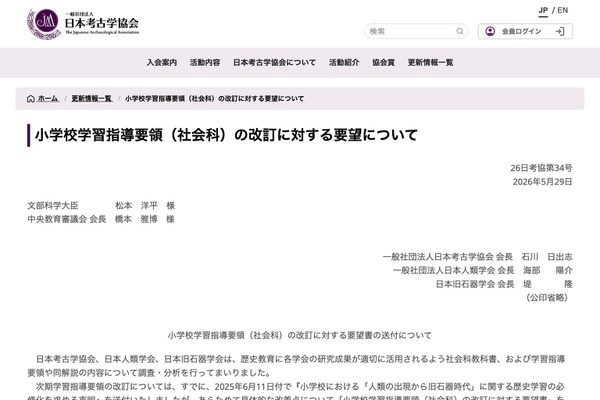This screenshot has height=400, width=600.
Task: Click the signatory line 日本人類学会 会長 海部 陽介
Action: coord(483,270)
